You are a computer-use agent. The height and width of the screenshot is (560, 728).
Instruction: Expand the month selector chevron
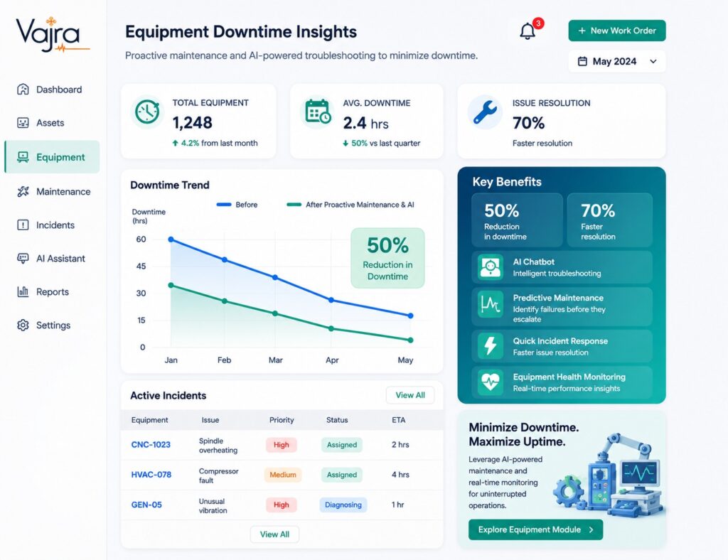pyautogui.click(x=653, y=61)
